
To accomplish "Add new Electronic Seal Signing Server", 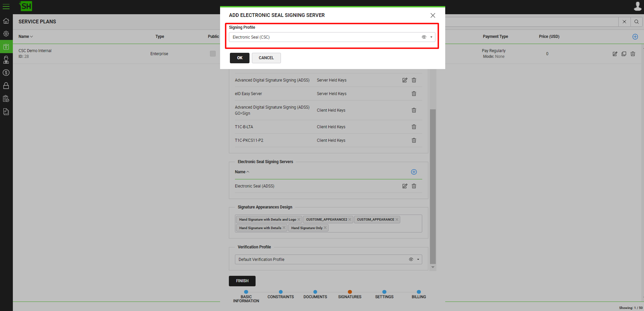I will coord(414,172).
